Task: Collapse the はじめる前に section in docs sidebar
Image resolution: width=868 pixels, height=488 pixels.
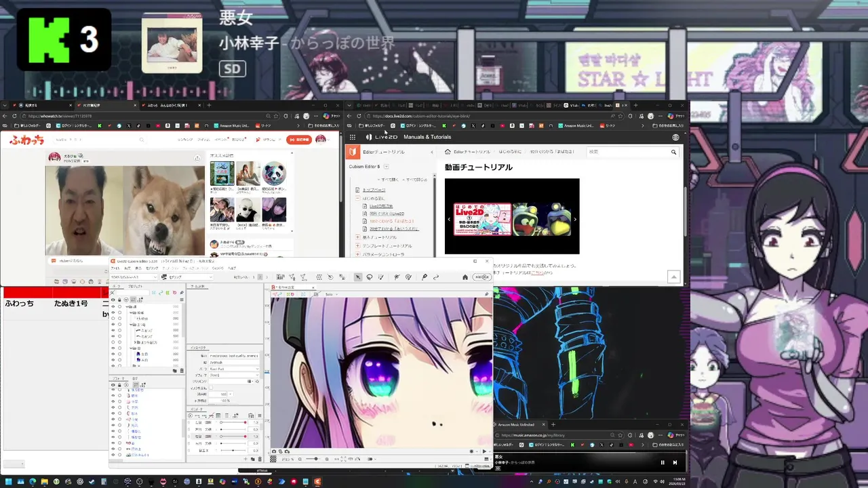Action: (358, 199)
